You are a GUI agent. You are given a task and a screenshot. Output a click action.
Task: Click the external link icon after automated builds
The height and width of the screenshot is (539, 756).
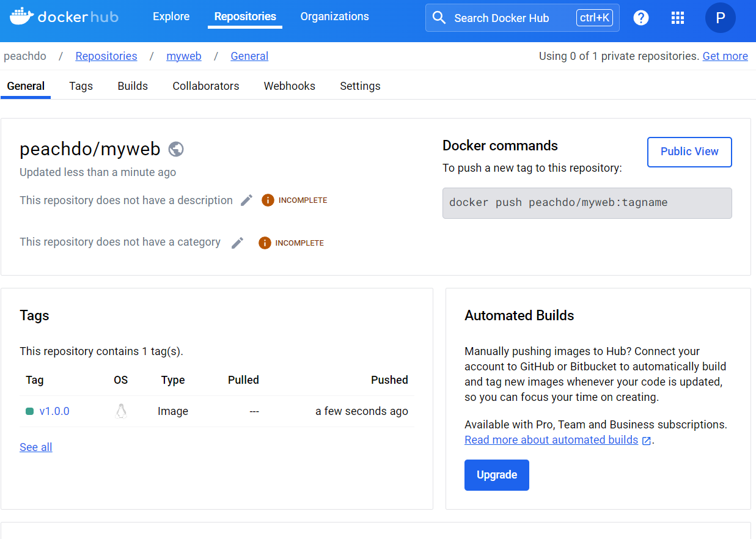646,441
